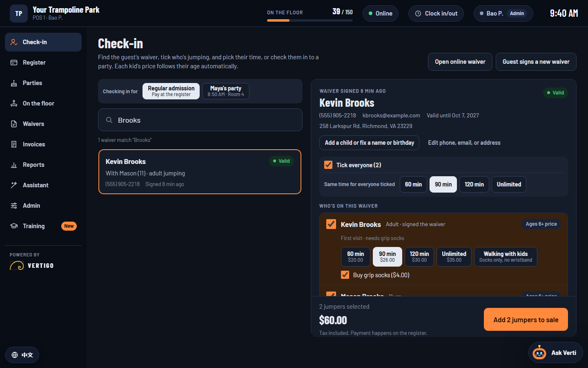Switch language with the globe button

22,355
